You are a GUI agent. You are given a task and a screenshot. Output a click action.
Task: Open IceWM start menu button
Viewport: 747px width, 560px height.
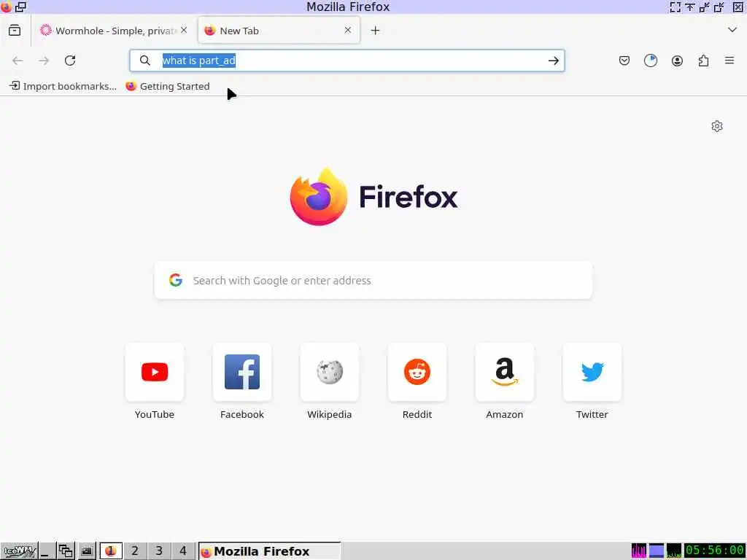point(19,551)
